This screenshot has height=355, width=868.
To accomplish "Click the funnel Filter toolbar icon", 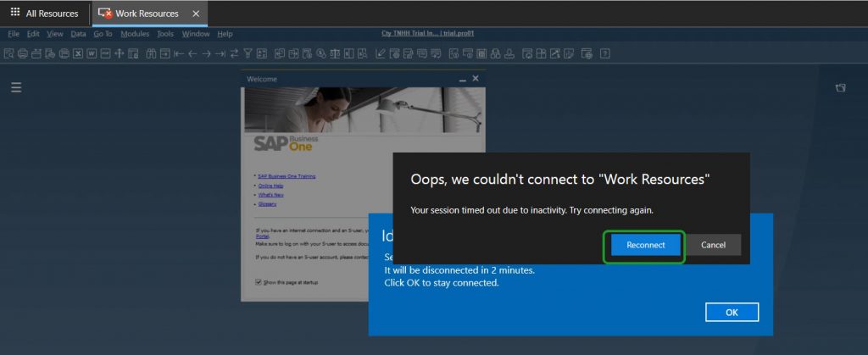I will [248, 53].
